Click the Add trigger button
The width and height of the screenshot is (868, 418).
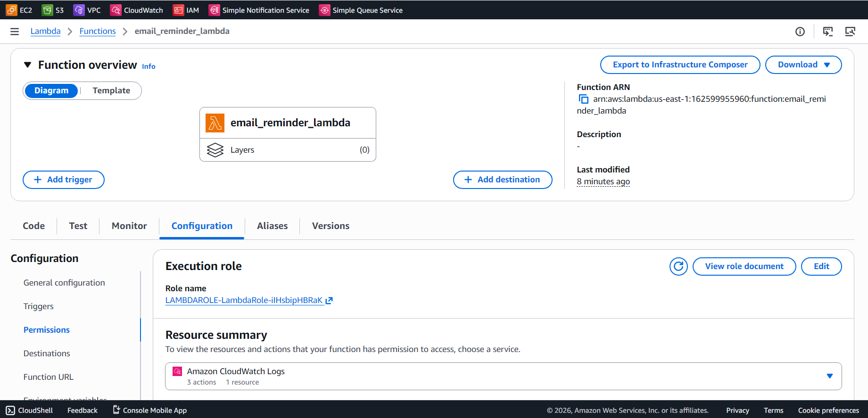(64, 180)
